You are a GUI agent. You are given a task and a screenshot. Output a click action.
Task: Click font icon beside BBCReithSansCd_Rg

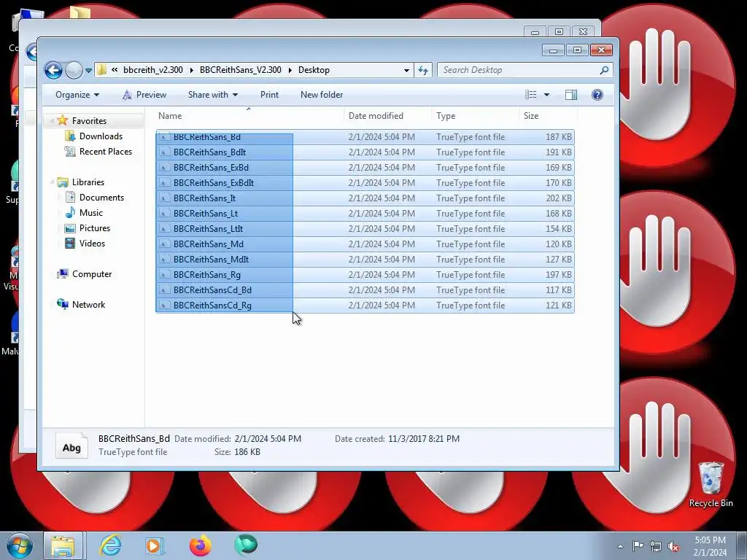[164, 306]
